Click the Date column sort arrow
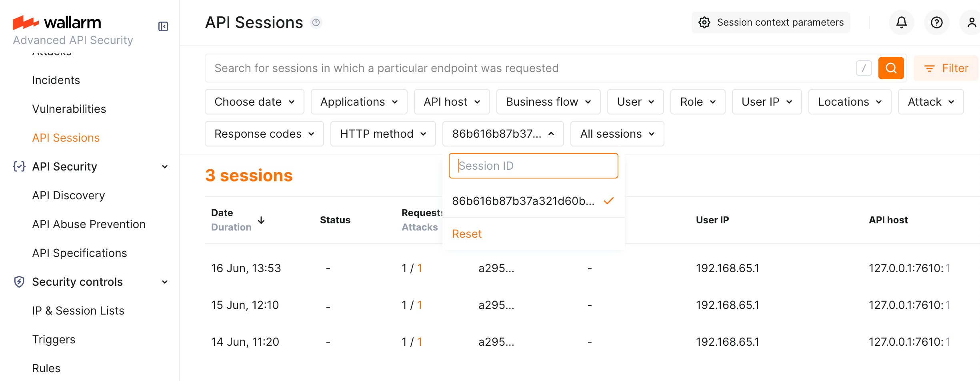Viewport: 980px width, 381px height. 261,220
